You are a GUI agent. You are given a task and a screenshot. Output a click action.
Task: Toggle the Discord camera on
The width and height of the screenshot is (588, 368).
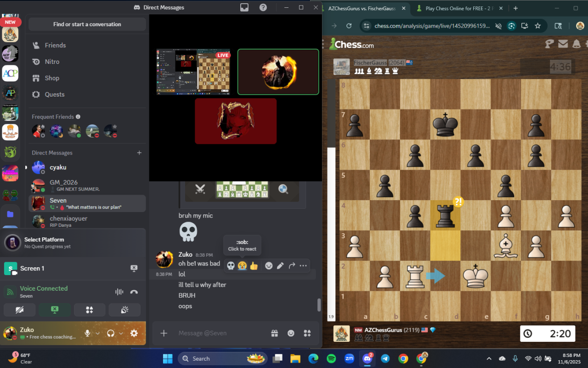19,310
